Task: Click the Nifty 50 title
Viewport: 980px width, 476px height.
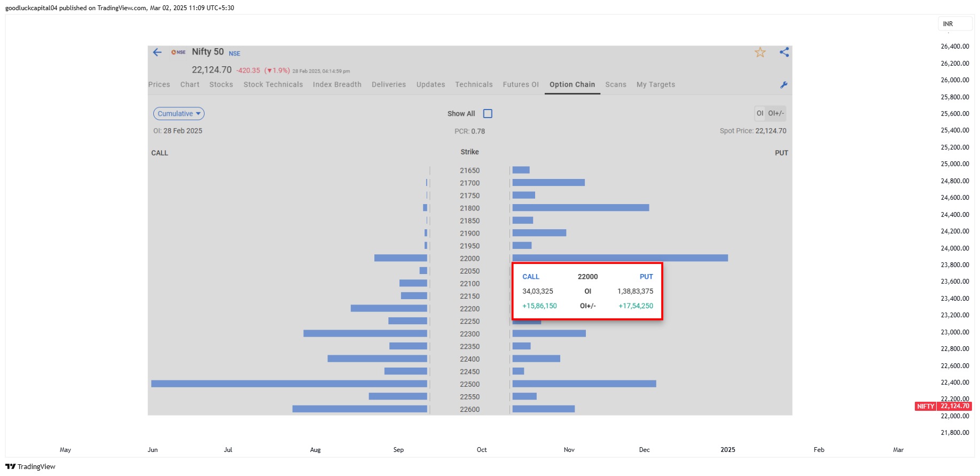Action: click(x=208, y=52)
